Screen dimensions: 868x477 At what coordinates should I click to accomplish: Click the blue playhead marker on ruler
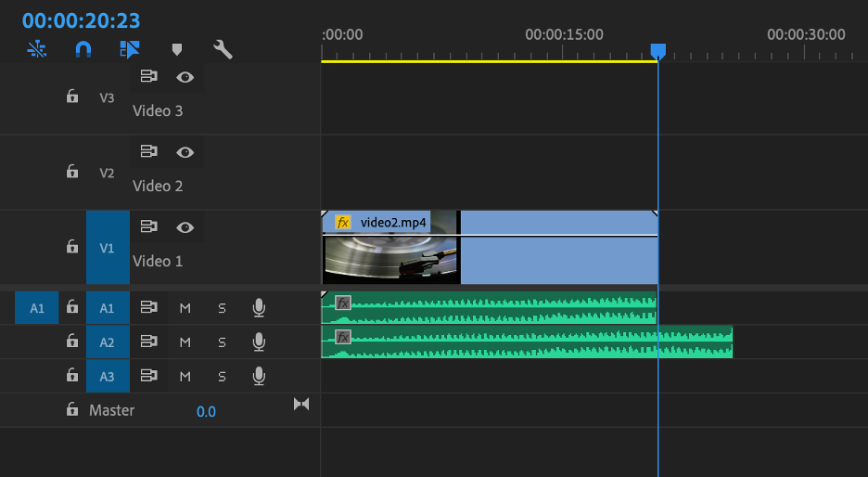[657, 50]
